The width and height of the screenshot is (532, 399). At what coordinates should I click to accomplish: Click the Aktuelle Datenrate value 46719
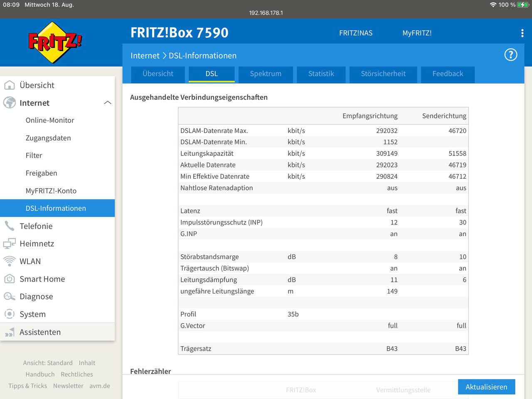pyautogui.click(x=457, y=165)
